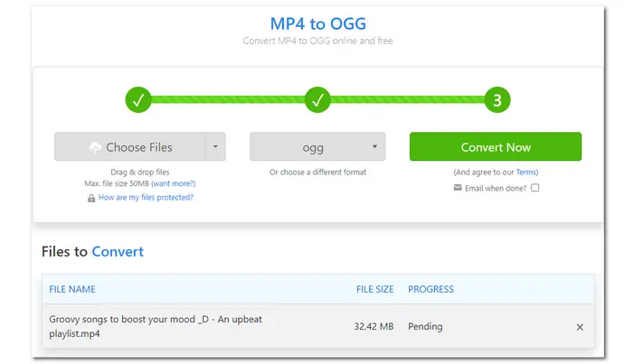
Task: Open 'How are my files protected?' link
Action: [146, 198]
